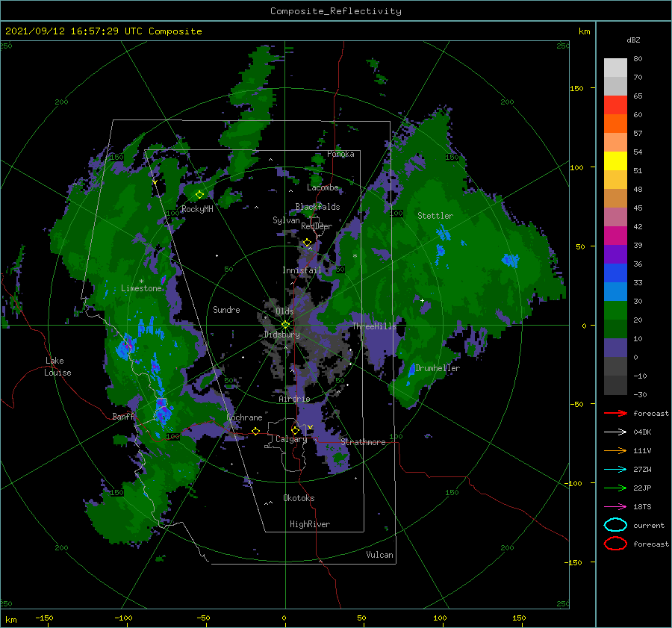This screenshot has width=672, height=628.
Task: Click the Blackfalds city label
Action: pyautogui.click(x=317, y=207)
